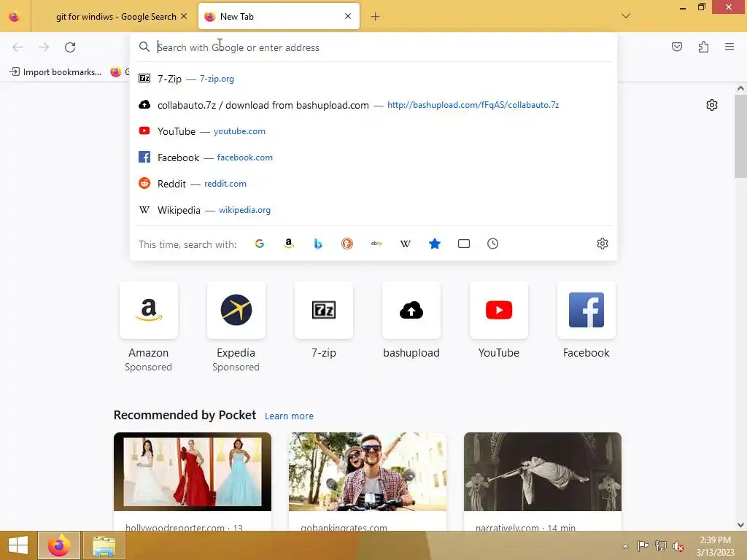Click the scrollbar down arrow
Viewport: 747px width, 560px height.
pyautogui.click(x=740, y=525)
